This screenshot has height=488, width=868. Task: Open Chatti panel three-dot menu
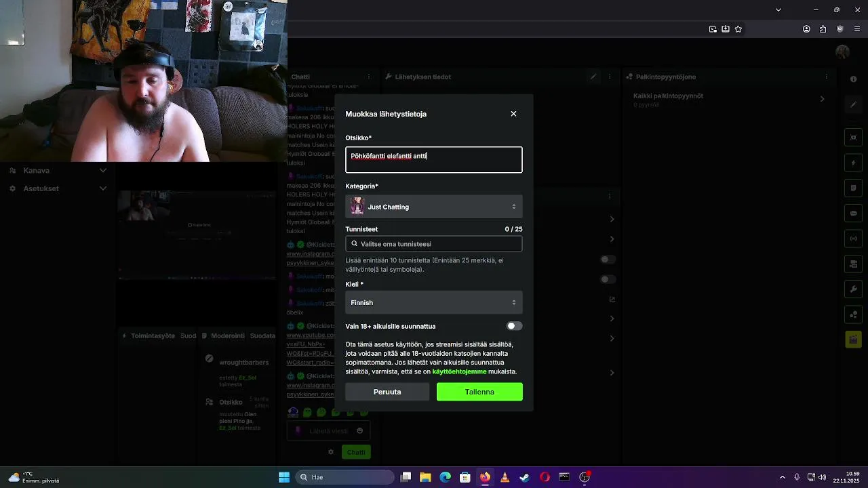tap(369, 77)
